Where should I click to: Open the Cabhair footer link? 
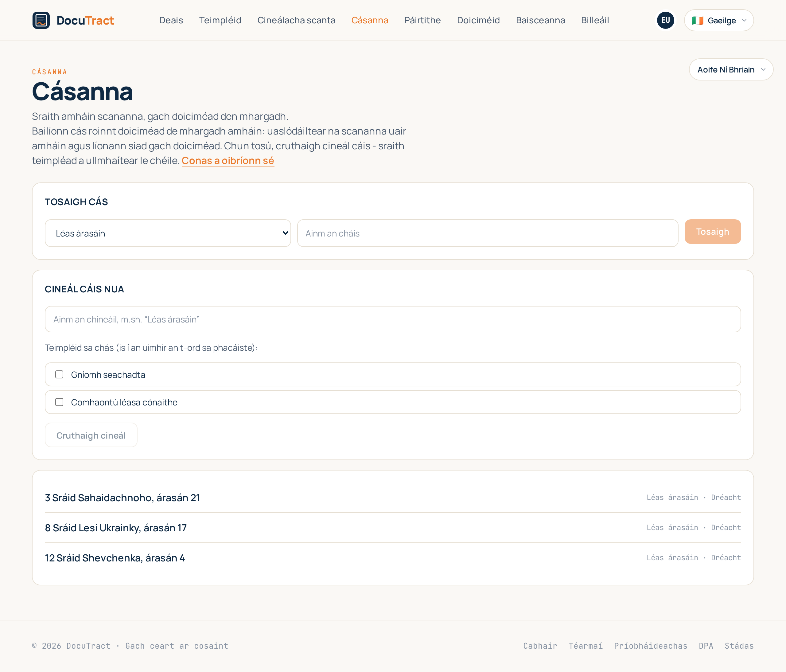pyautogui.click(x=540, y=646)
